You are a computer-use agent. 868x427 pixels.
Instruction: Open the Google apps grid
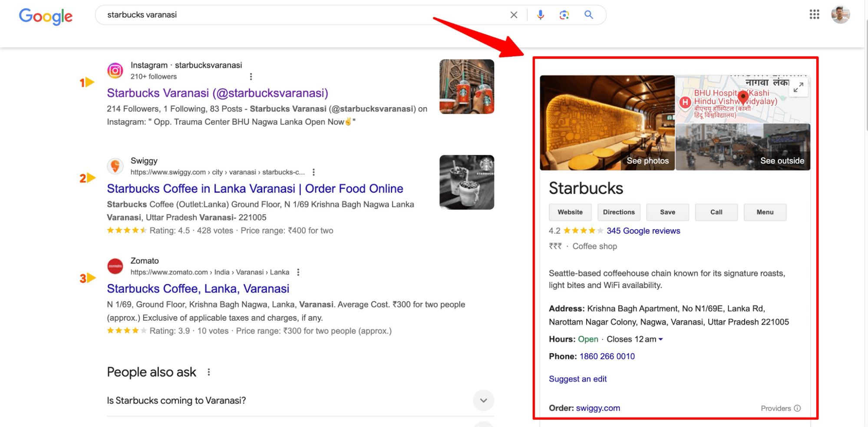(815, 14)
